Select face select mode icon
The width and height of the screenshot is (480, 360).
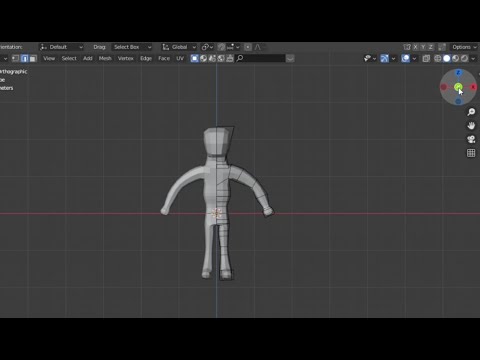click(33, 59)
